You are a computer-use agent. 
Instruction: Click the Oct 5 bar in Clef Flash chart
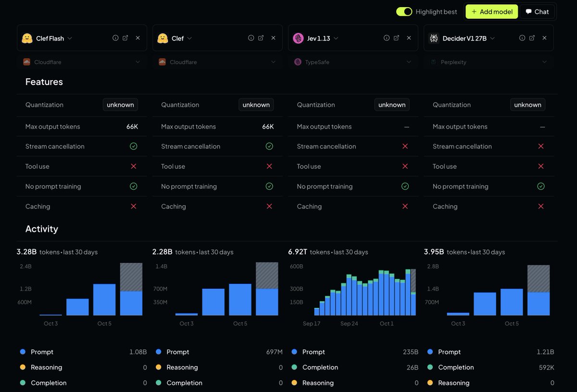104,299
